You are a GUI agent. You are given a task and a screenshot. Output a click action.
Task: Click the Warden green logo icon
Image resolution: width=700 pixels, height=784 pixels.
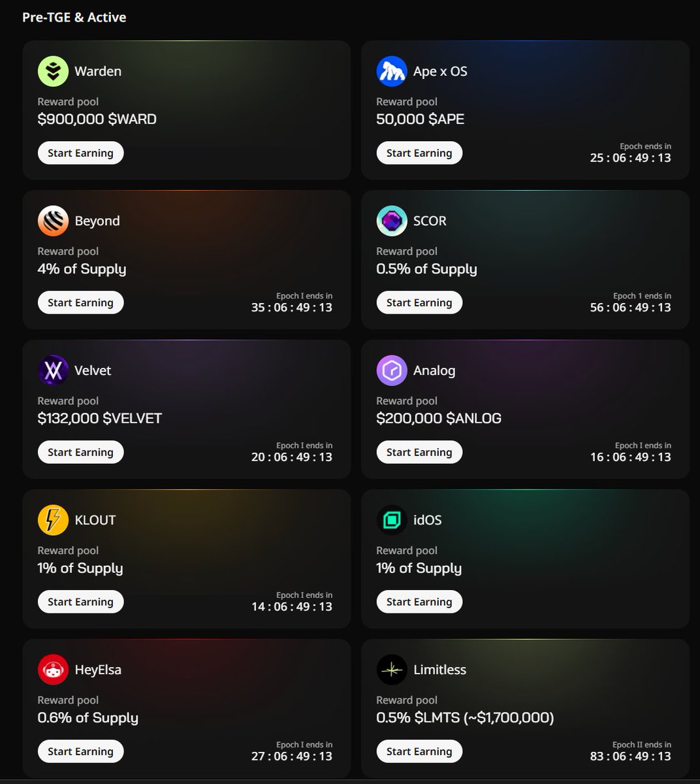tap(53, 71)
